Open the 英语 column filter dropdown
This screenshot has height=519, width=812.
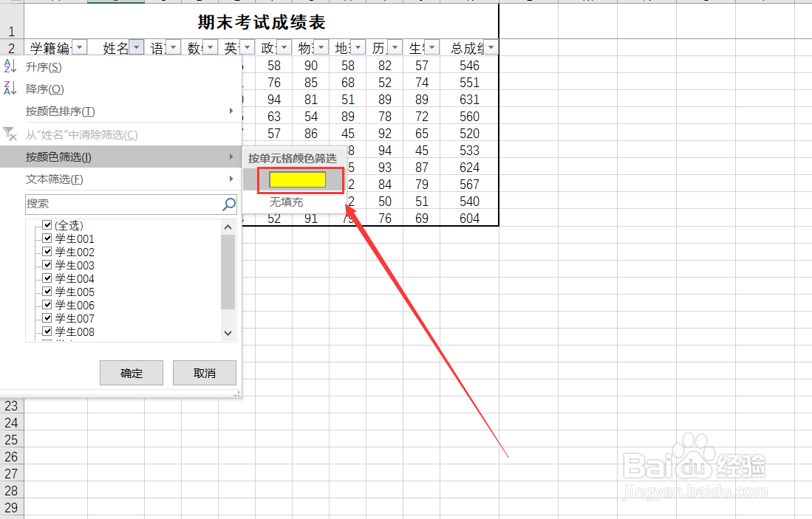[x=248, y=47]
